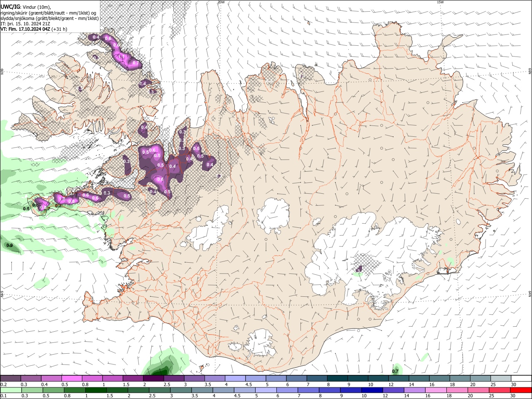This screenshot has height=399, width=532.
Task: Click the '0.9' rain value in the green area off the west coast
Action: tap(10, 246)
